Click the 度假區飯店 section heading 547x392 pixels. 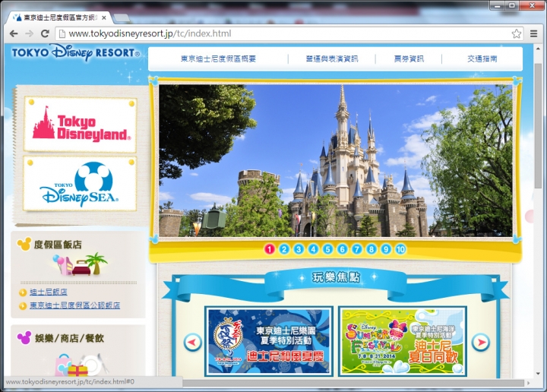(x=58, y=245)
